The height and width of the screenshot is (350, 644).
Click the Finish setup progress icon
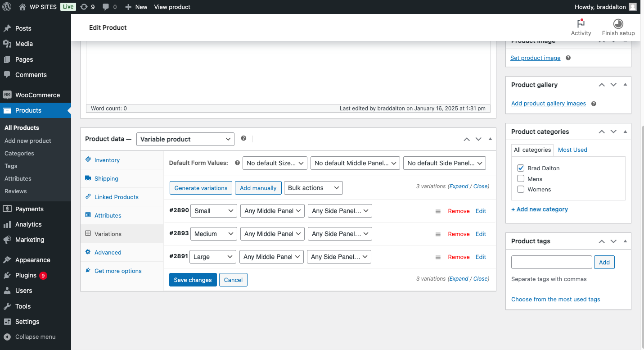pos(618,23)
